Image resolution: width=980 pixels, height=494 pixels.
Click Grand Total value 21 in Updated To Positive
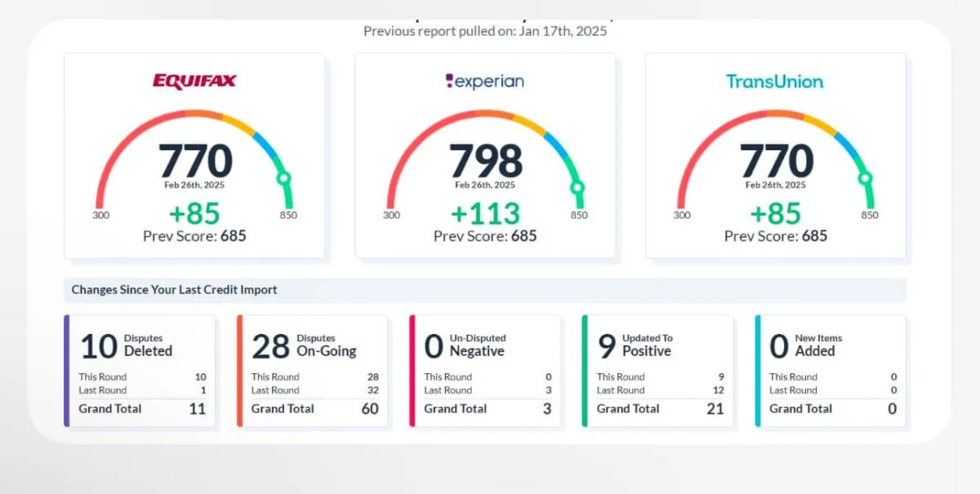click(x=715, y=408)
